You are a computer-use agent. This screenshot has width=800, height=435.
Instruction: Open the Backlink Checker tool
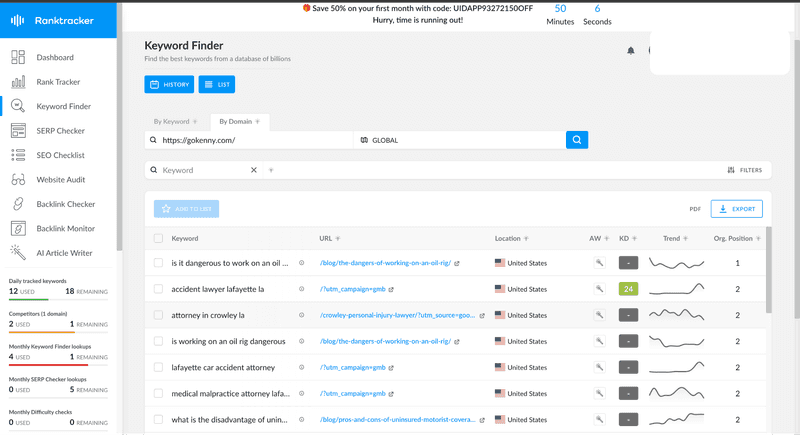65,204
